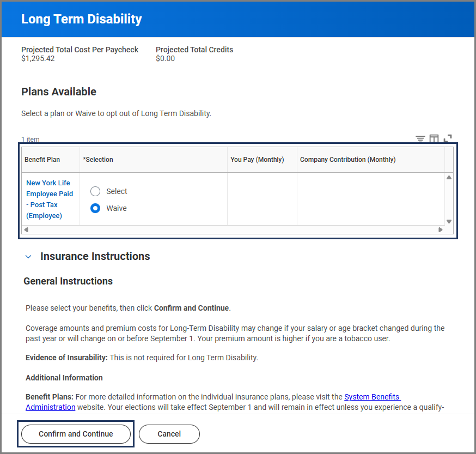The image size is (476, 454).
Task: Click the column layout grid icon
Action: click(x=434, y=139)
